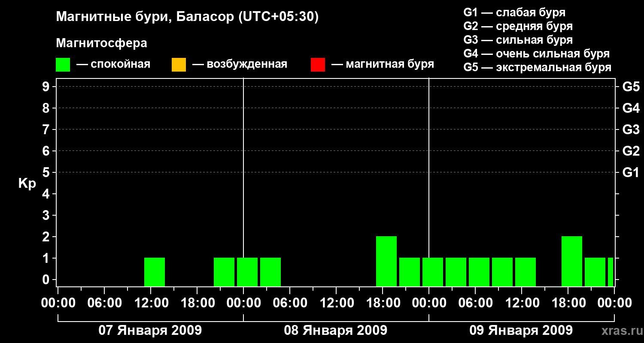The width and height of the screenshot is (644, 343).
Task: Click the first bar after midnight on 08 January
Action: (247, 272)
